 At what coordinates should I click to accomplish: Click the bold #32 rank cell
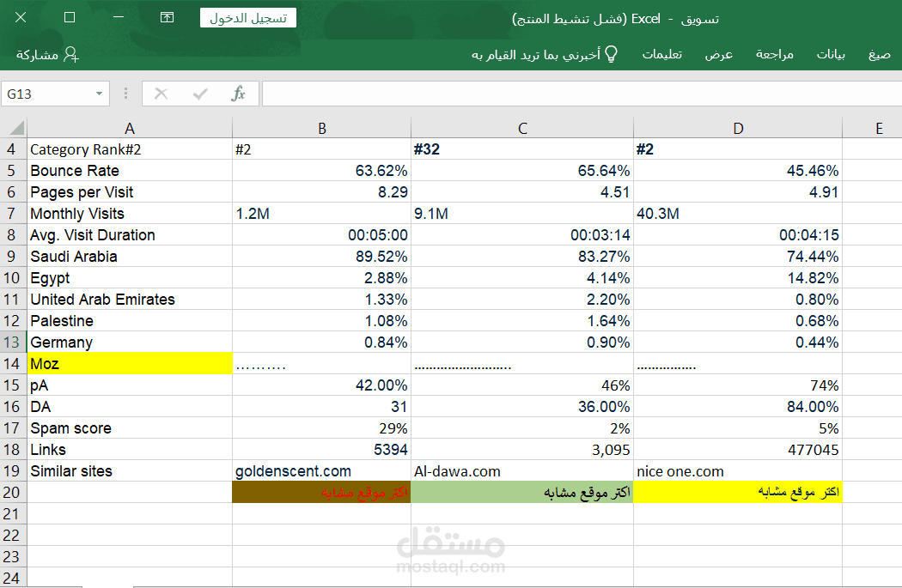click(522, 149)
